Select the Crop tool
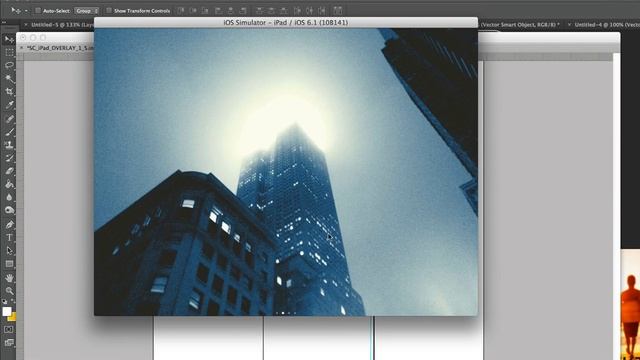The width and height of the screenshot is (640, 360). pos(9,91)
